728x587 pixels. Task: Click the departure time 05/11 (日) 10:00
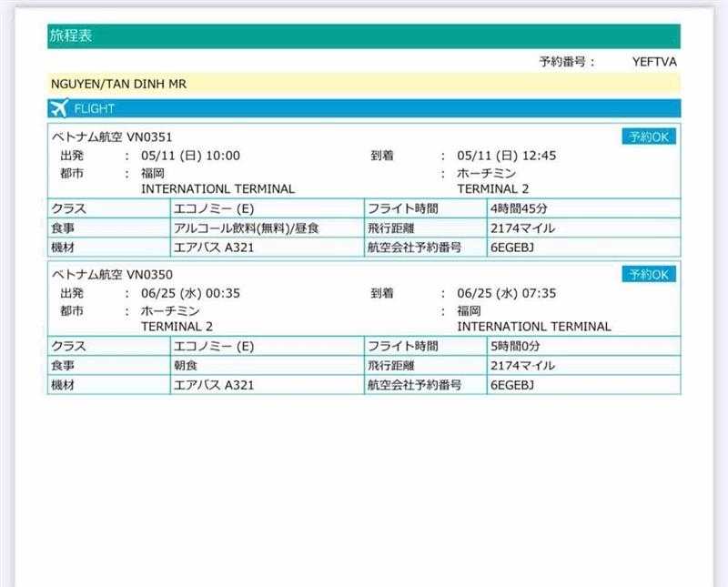191,156
